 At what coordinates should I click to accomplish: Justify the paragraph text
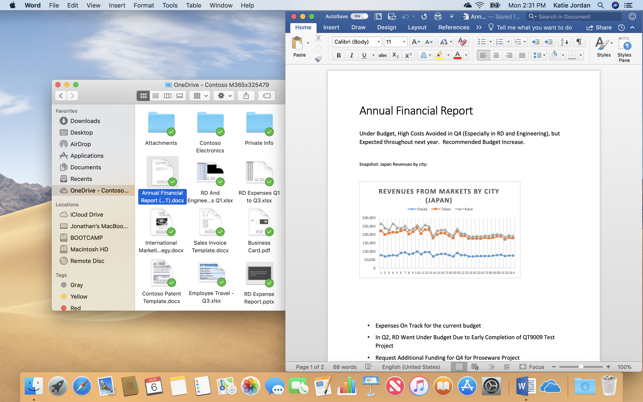click(x=522, y=55)
